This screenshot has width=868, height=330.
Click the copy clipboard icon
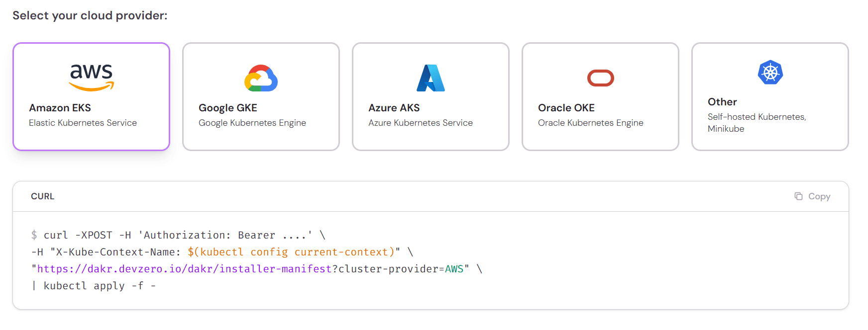pos(798,196)
